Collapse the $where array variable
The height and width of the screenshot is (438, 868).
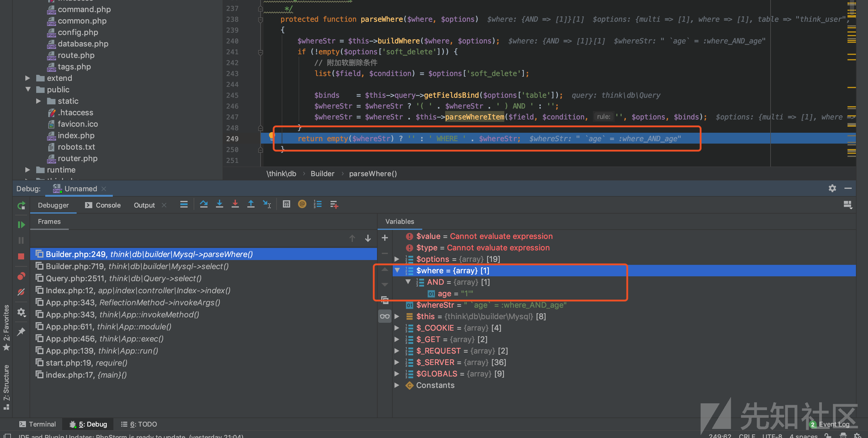pyautogui.click(x=397, y=271)
